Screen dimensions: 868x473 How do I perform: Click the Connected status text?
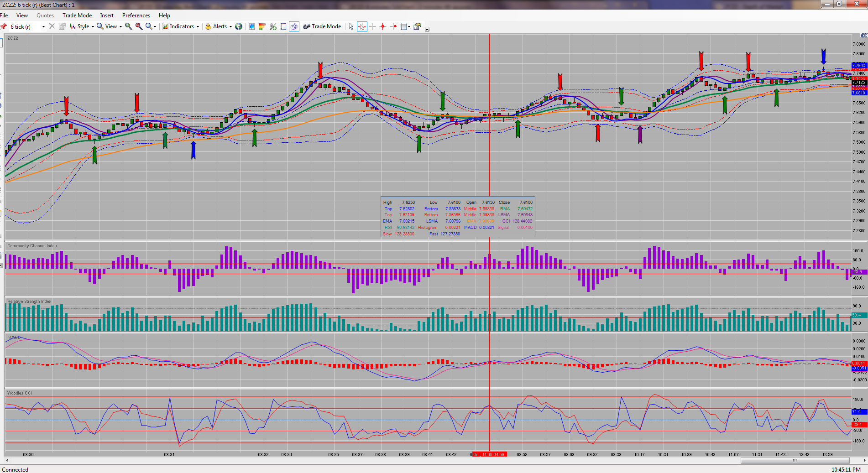[15, 469]
